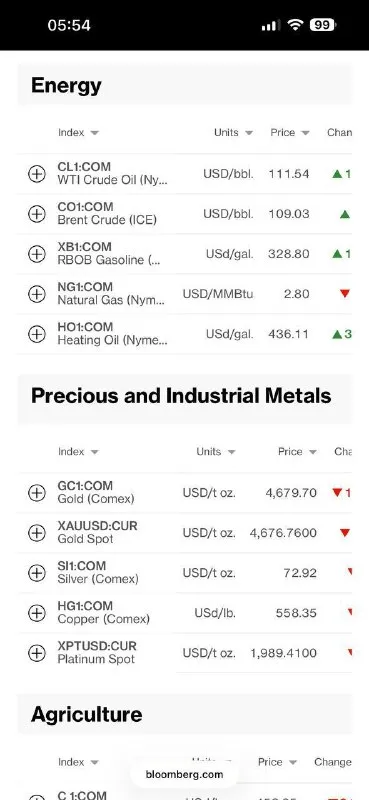Tap plus icon beside Gold (Comex)

[36, 493]
